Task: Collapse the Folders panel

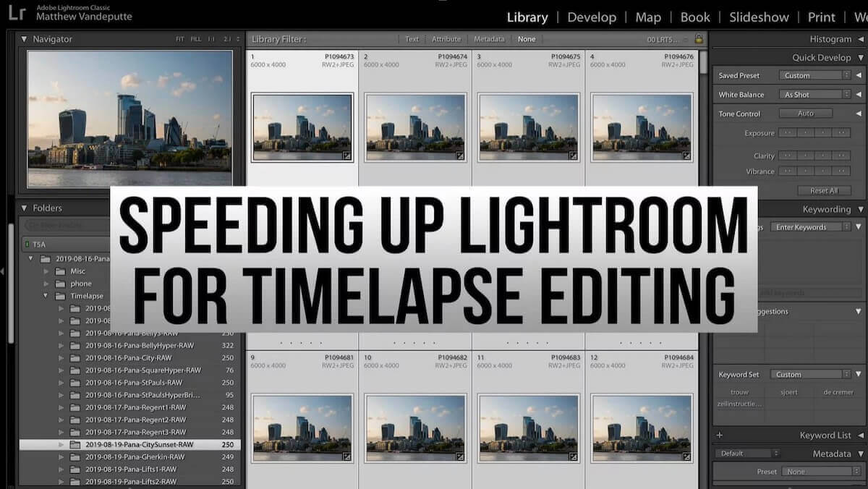Action: pyautogui.click(x=24, y=208)
